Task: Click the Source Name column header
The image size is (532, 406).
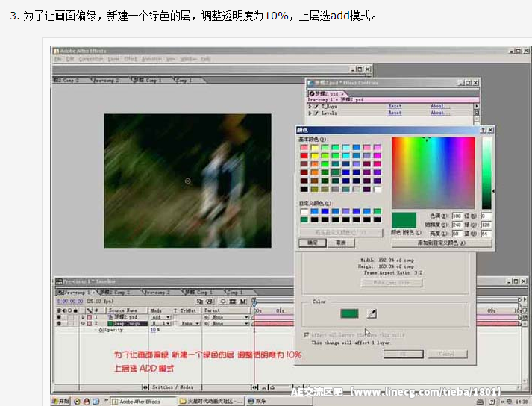Action: [x=123, y=310]
